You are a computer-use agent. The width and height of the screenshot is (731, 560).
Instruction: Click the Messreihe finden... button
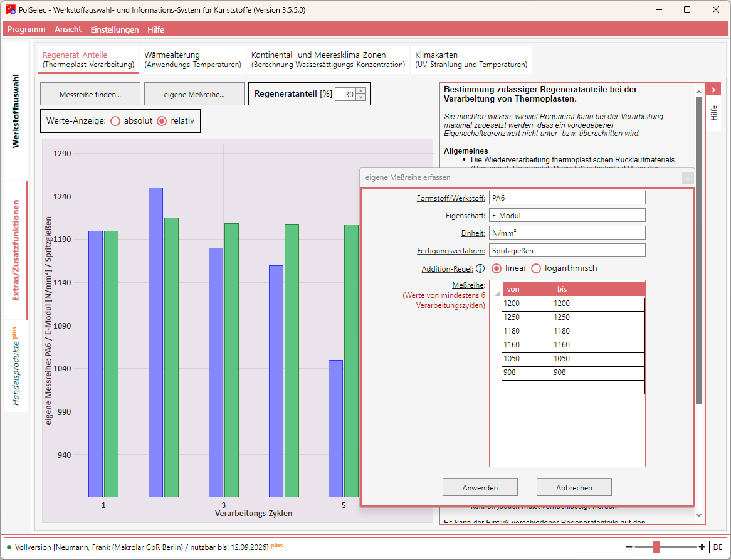tap(90, 94)
